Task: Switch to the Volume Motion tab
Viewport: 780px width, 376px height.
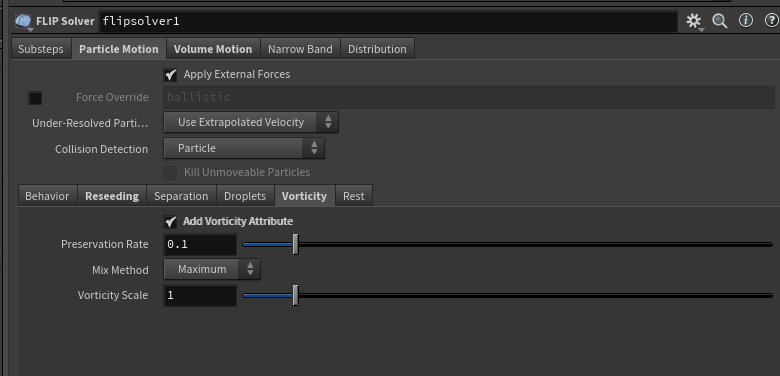Action: 213,49
